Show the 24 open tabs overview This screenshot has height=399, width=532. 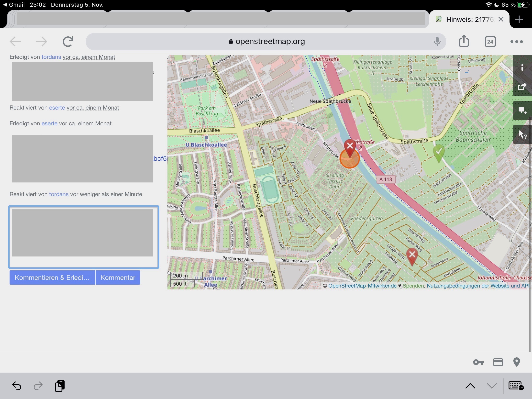click(490, 42)
